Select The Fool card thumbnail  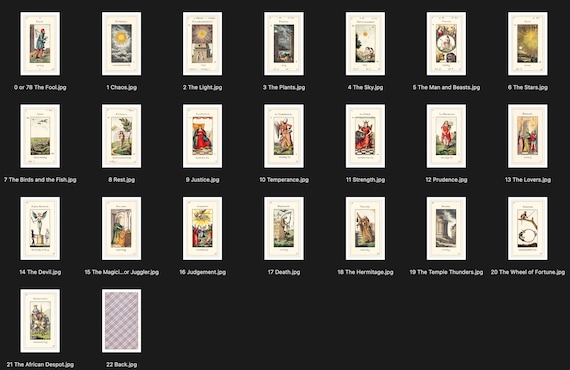pos(40,44)
